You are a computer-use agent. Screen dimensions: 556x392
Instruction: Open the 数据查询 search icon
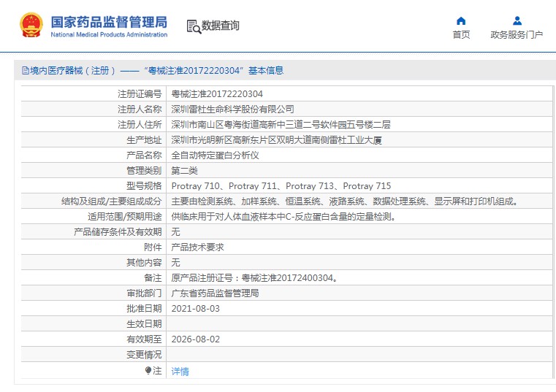click(x=194, y=26)
